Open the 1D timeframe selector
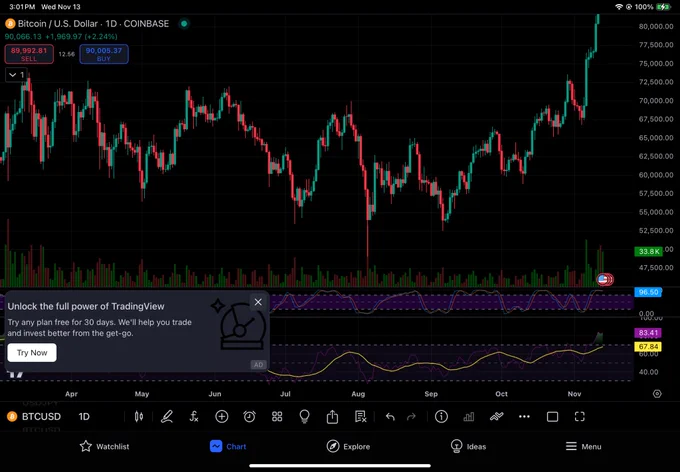The width and height of the screenshot is (680, 472). click(x=84, y=417)
